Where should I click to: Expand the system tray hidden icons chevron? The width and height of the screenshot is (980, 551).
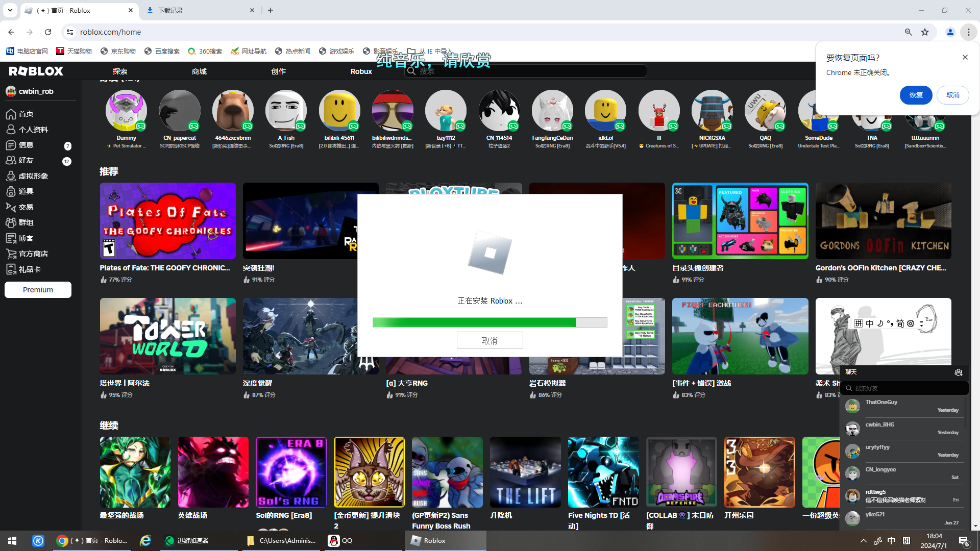tap(863, 541)
